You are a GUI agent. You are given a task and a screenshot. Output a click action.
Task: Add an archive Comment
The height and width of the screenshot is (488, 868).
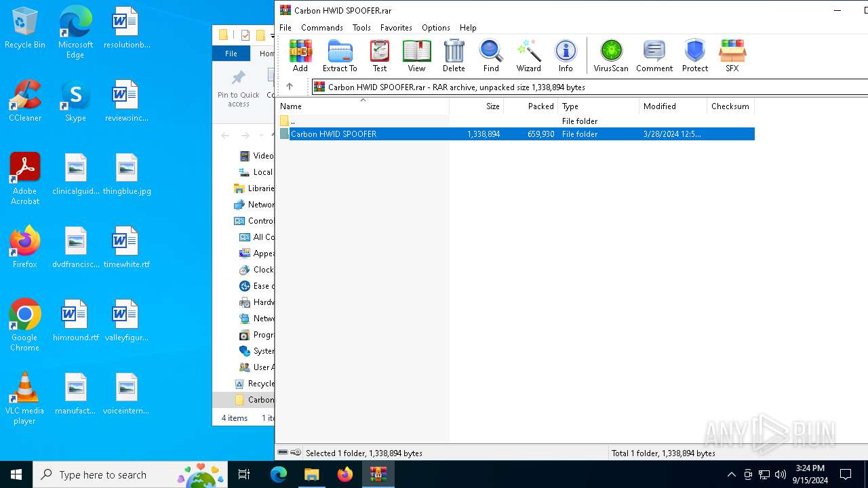coord(654,56)
